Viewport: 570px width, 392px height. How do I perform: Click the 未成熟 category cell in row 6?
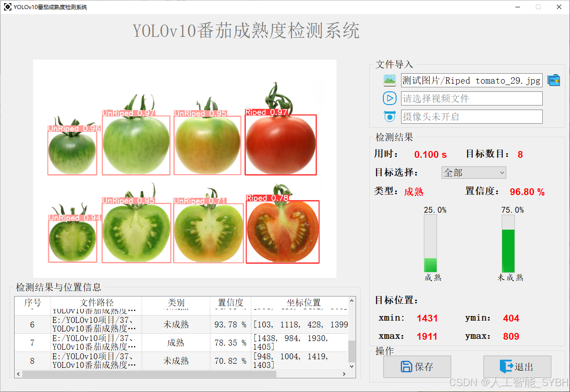click(x=176, y=325)
